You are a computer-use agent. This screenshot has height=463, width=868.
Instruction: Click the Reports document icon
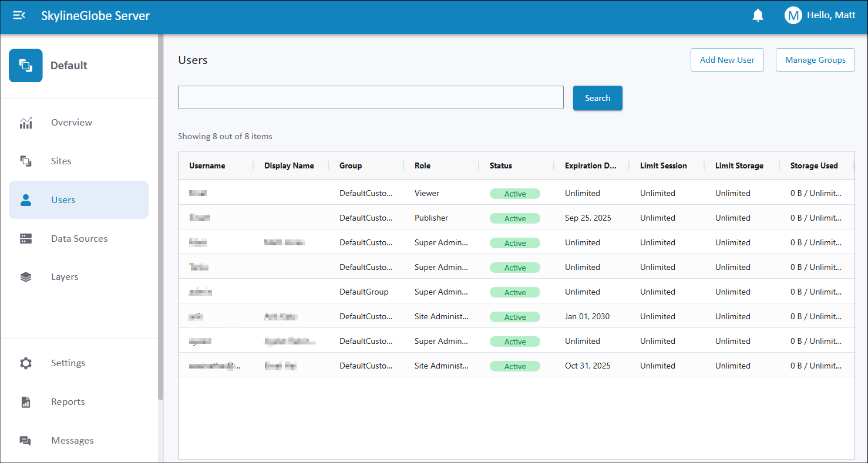(26, 402)
